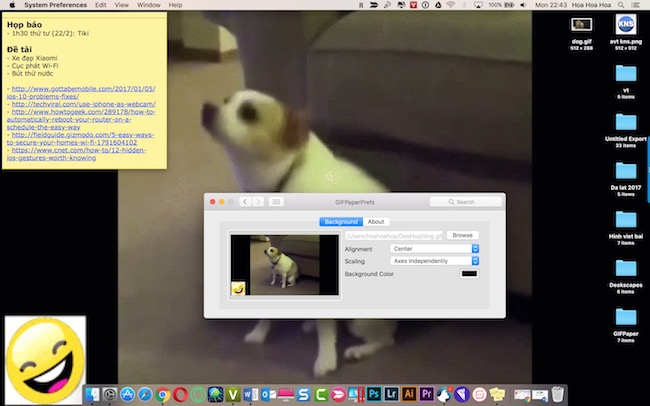Open the Edit menu
The image size is (650, 406).
(x=101, y=5)
